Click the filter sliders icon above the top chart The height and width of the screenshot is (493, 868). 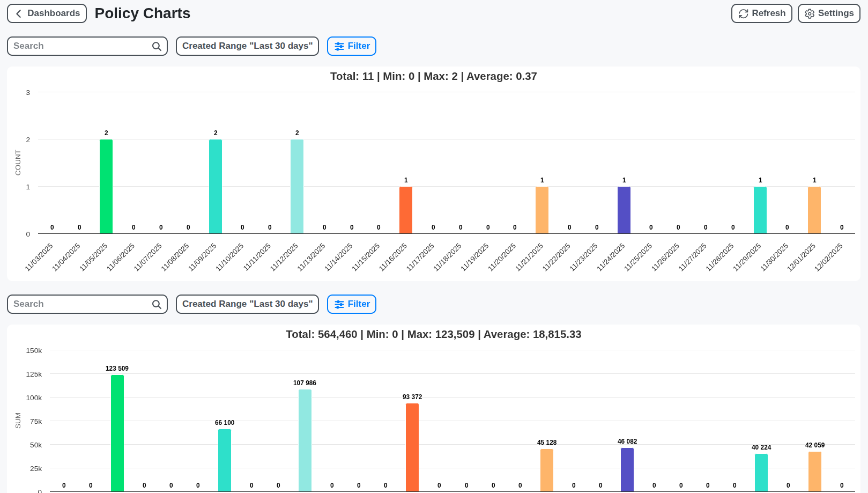[x=338, y=46]
